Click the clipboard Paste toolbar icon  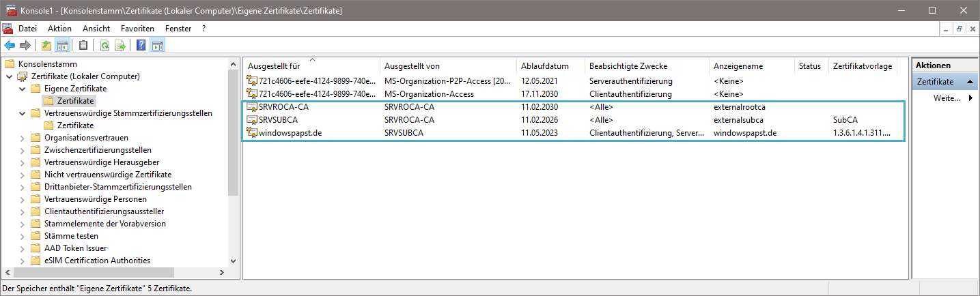coord(83,46)
